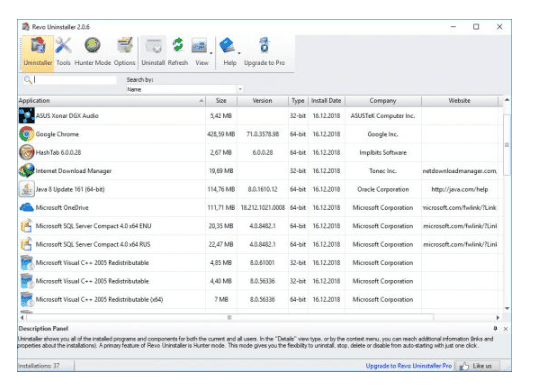Click Chrome version 71.0.3578.98 cell

(263, 134)
